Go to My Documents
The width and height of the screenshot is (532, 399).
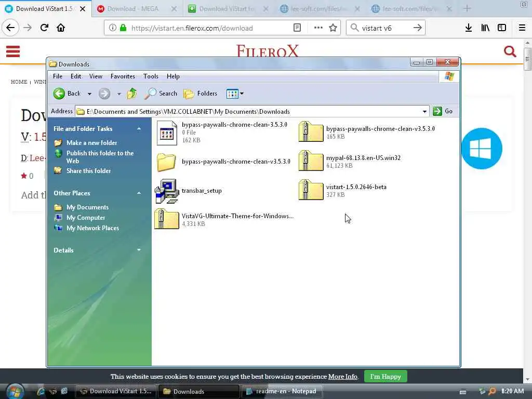coord(87,207)
